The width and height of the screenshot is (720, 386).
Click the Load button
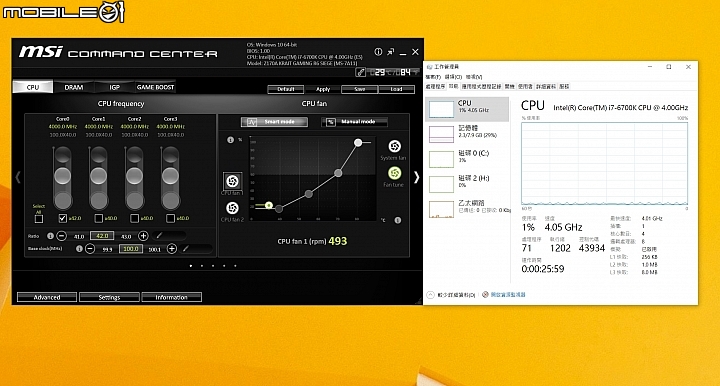click(397, 89)
